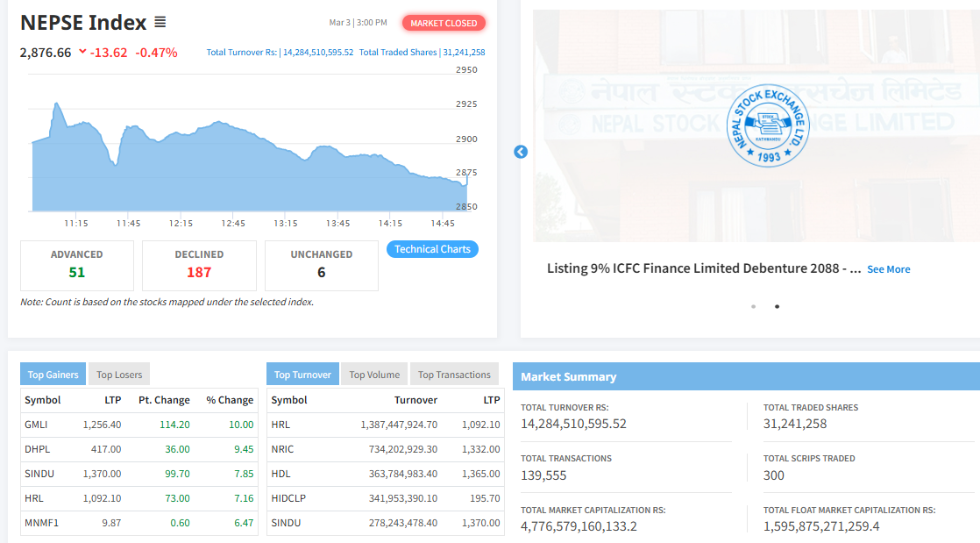The height and width of the screenshot is (543, 980).
Task: Click the GMLI symbol in Top Gainers
Action: pos(37,425)
